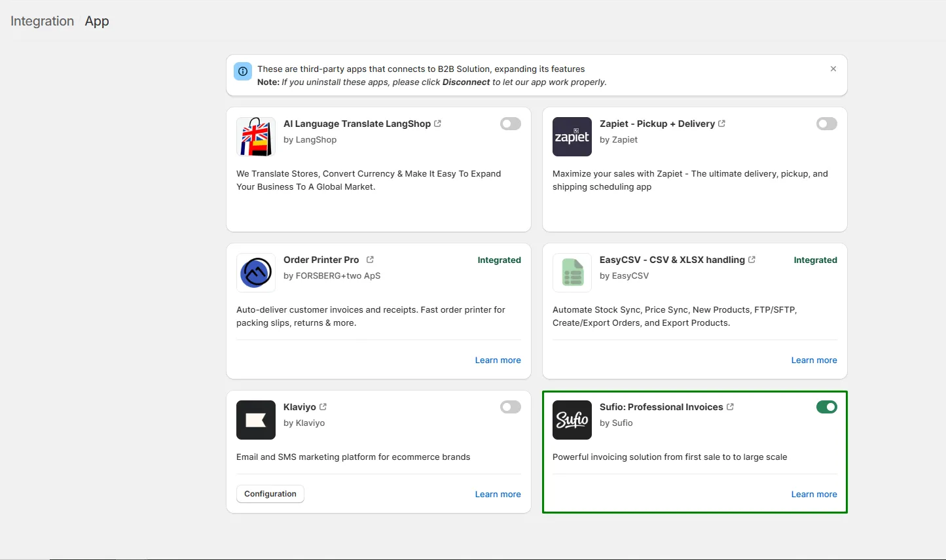Enable the AI Language Translate LangShop toggle
This screenshot has height=560, width=946.
[511, 124]
